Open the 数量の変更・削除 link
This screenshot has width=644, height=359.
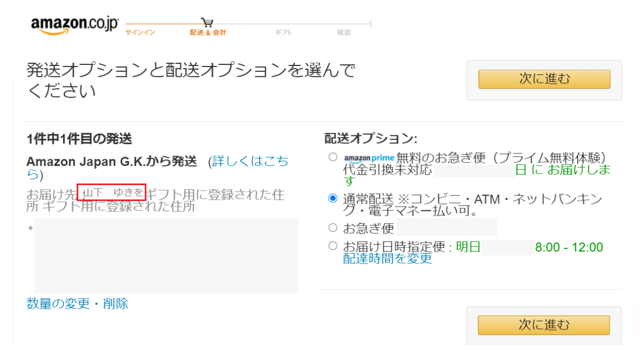click(x=77, y=304)
